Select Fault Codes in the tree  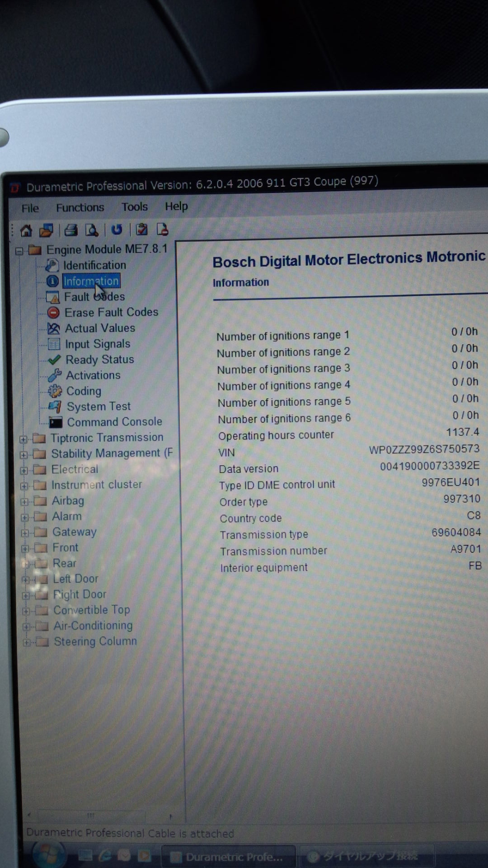(x=94, y=297)
